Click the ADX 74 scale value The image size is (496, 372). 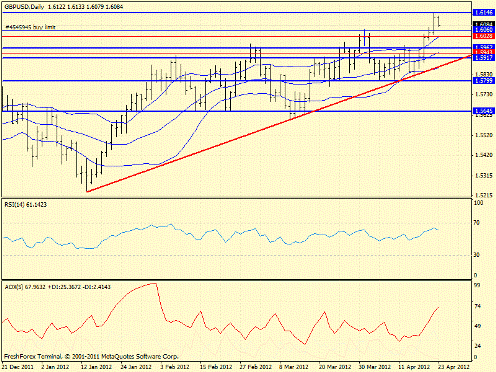(x=477, y=306)
